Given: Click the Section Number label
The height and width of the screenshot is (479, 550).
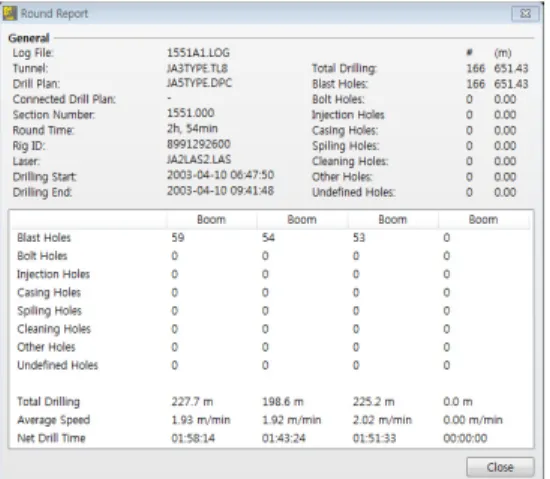Looking at the screenshot, I should [x=54, y=115].
